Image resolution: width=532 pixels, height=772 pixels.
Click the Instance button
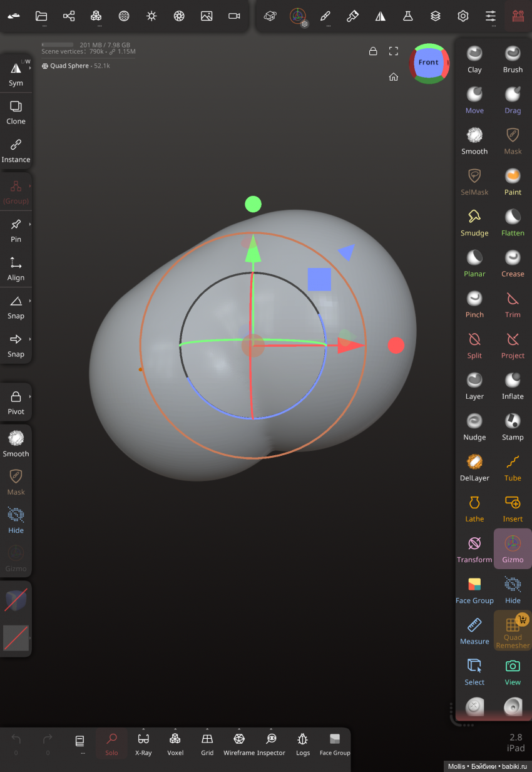pyautogui.click(x=16, y=150)
